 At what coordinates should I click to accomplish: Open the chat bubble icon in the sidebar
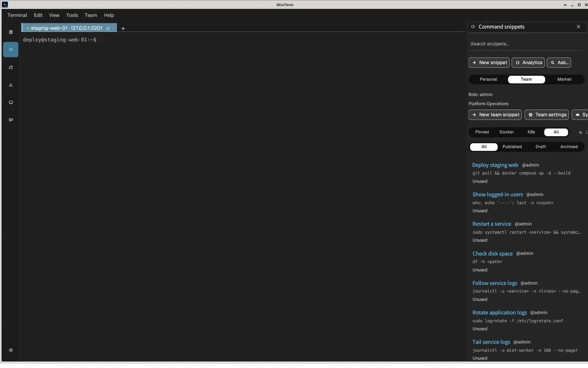[11, 120]
